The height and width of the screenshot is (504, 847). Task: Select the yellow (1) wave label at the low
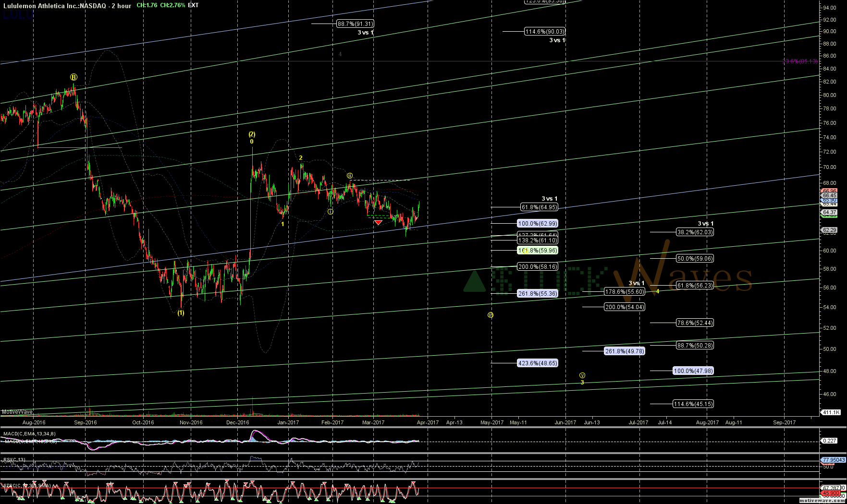(180, 313)
